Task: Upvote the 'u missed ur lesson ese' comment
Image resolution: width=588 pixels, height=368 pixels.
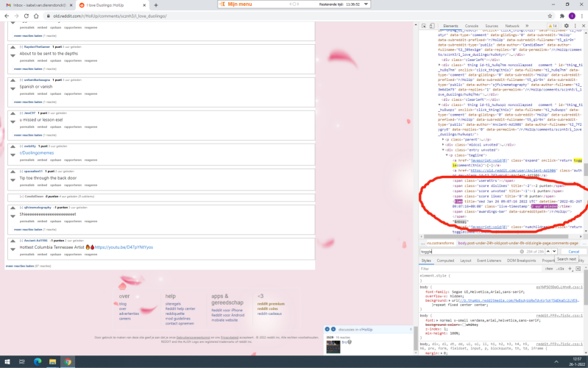Action: 13,113
